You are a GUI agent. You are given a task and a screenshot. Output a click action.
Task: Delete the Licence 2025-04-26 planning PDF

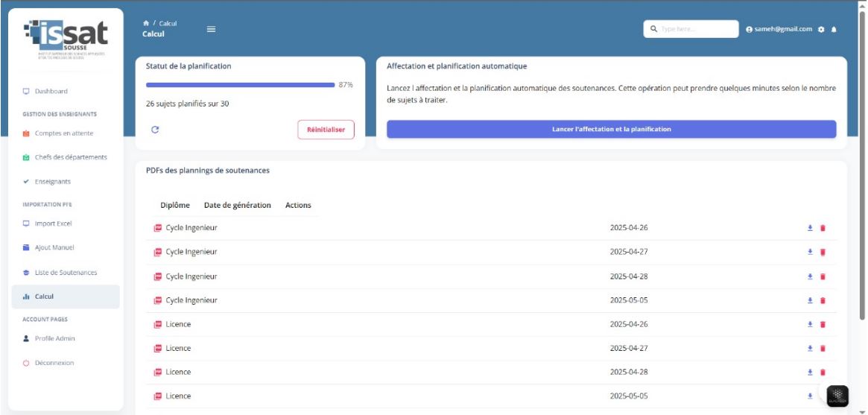point(823,324)
